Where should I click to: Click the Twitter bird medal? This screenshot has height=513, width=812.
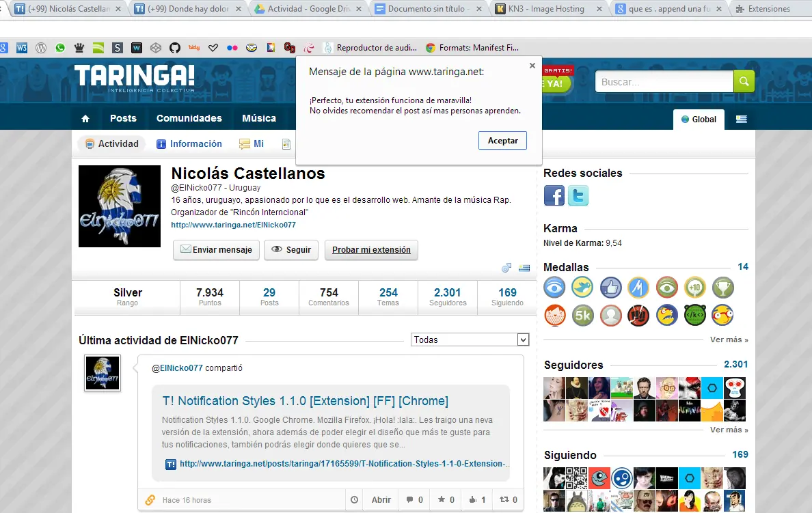tap(582, 288)
